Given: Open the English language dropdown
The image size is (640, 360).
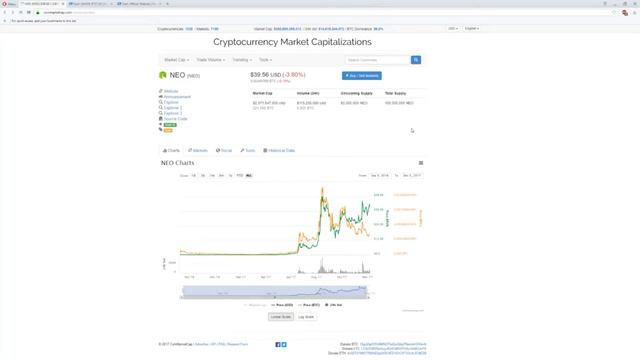Looking at the screenshot, I should coord(472,29).
